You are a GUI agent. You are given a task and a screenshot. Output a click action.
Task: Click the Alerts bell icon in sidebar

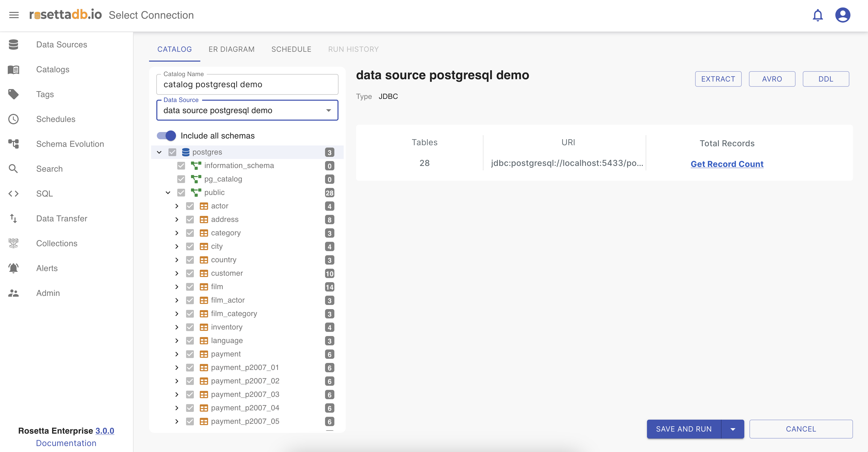coord(13,268)
